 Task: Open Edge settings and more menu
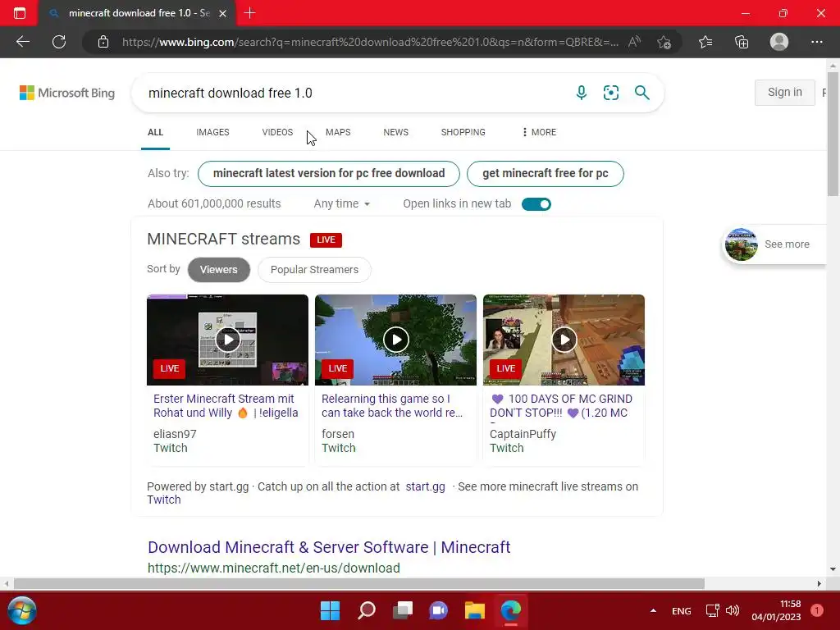(816, 42)
